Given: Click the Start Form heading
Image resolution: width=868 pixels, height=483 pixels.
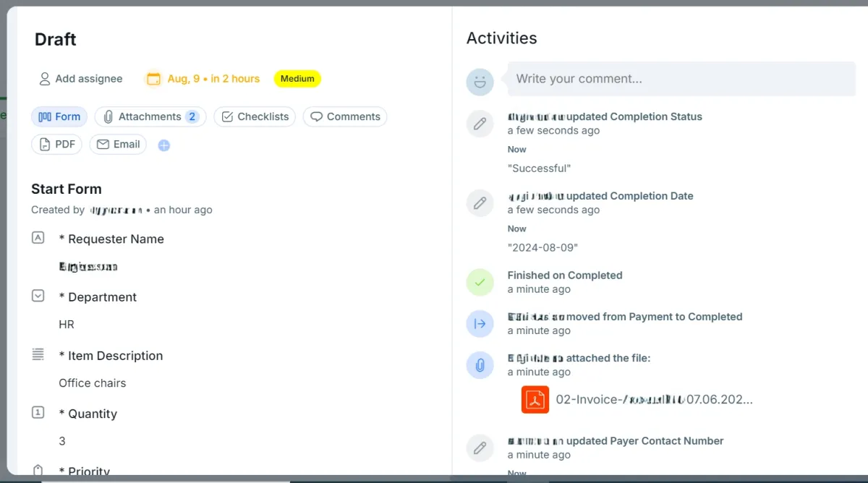Looking at the screenshot, I should [67, 189].
